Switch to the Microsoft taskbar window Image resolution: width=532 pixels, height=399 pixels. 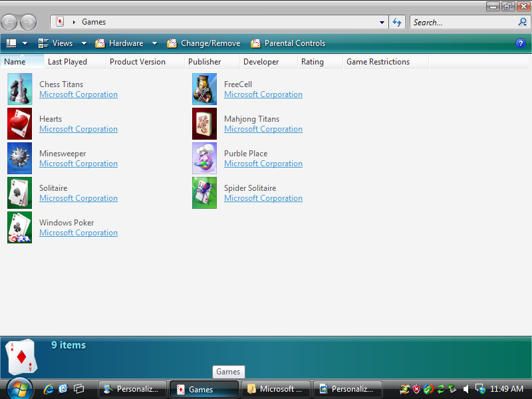click(x=275, y=389)
